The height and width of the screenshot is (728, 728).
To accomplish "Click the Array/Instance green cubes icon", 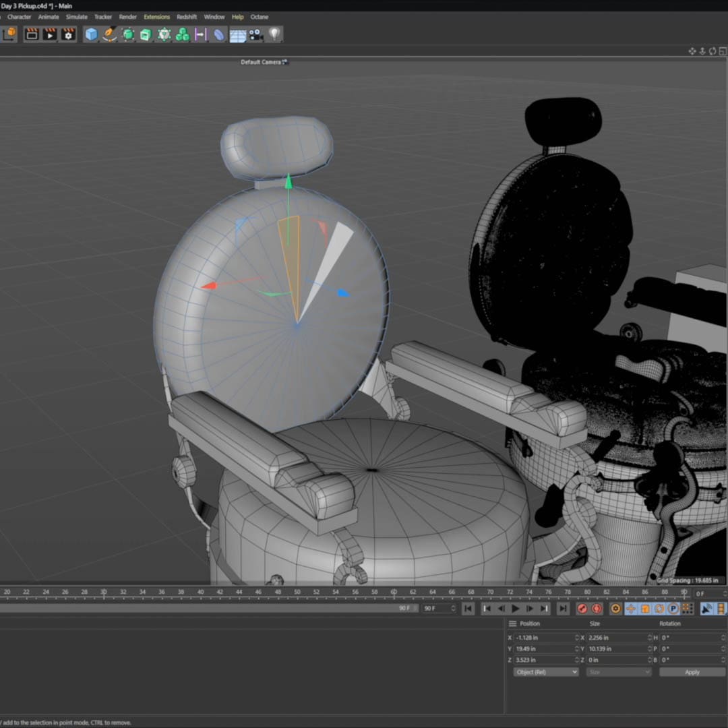I will click(182, 34).
